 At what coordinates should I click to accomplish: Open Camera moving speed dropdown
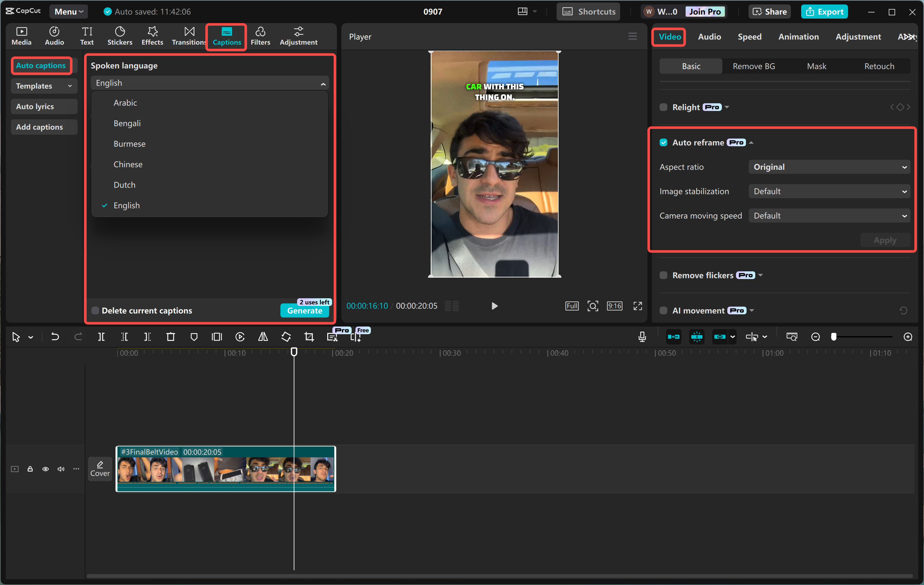(829, 216)
